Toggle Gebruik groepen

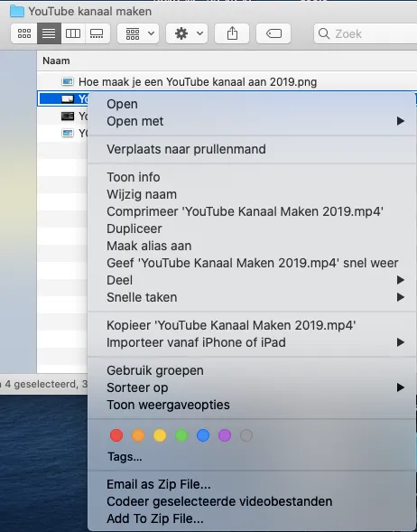(252, 370)
